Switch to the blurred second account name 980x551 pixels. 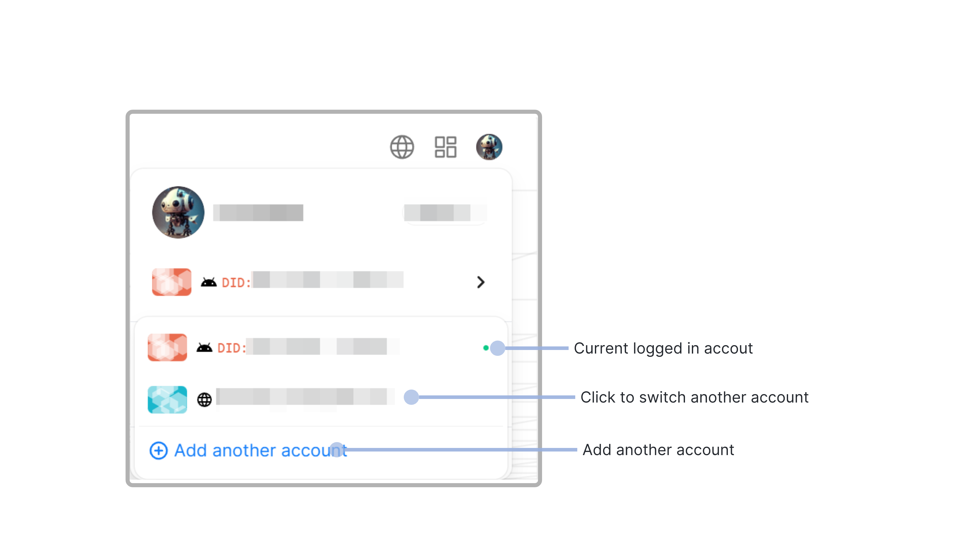coord(304,397)
